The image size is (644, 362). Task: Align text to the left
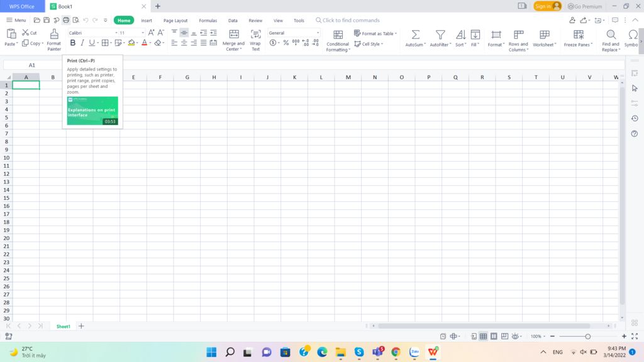(x=174, y=43)
